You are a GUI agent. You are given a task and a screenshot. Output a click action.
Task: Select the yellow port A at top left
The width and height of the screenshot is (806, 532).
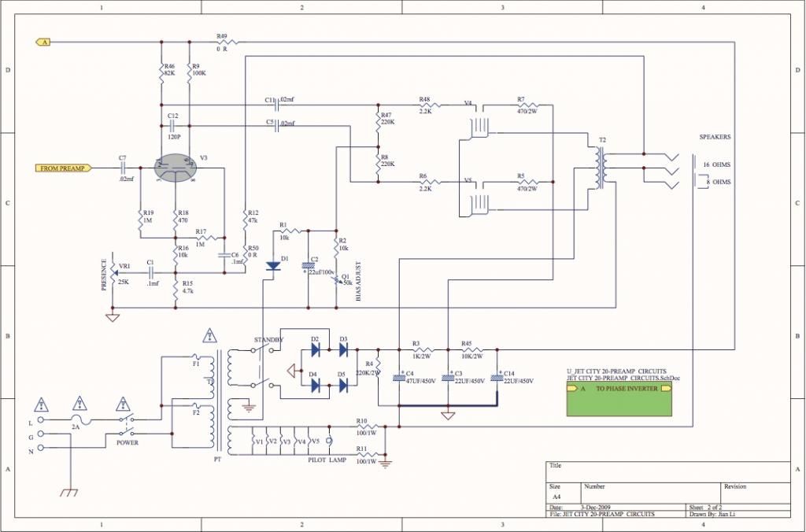point(43,42)
